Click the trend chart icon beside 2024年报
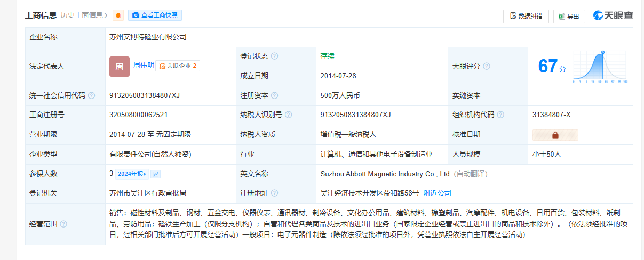 pos(156,174)
